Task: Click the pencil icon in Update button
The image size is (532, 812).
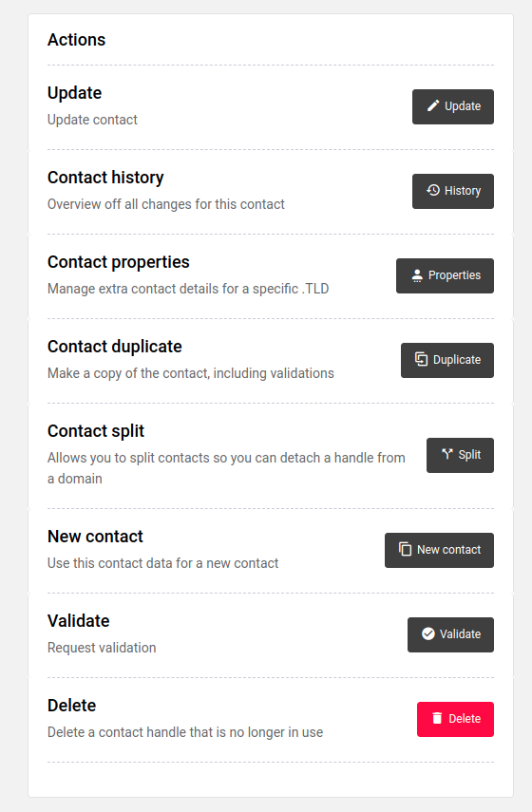Action: [x=433, y=106]
